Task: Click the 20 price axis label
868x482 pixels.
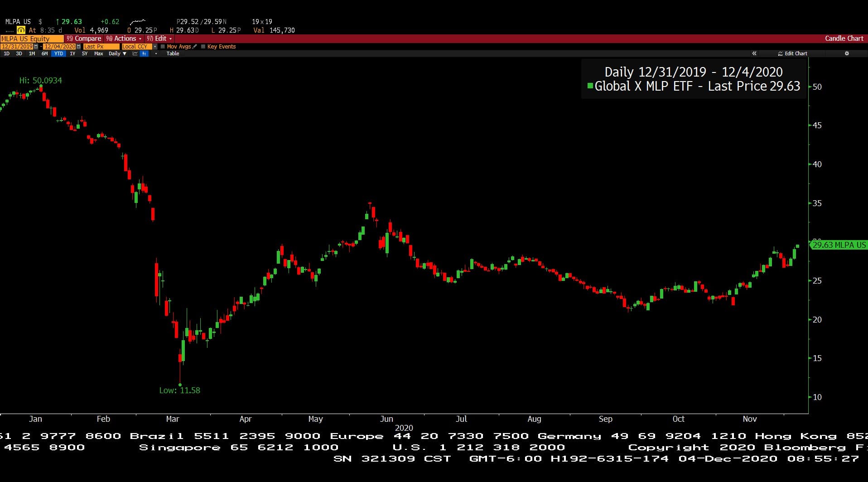Action: (817, 320)
